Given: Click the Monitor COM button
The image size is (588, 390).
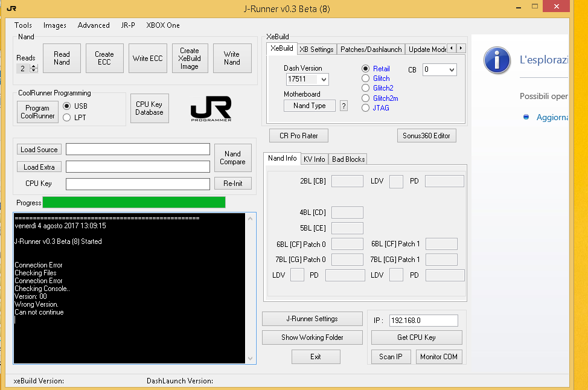Looking at the screenshot, I should [x=439, y=357].
